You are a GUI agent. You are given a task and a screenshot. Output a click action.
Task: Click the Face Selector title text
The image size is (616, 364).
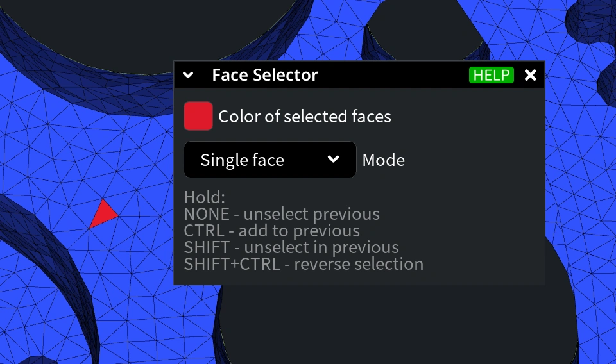tap(265, 75)
